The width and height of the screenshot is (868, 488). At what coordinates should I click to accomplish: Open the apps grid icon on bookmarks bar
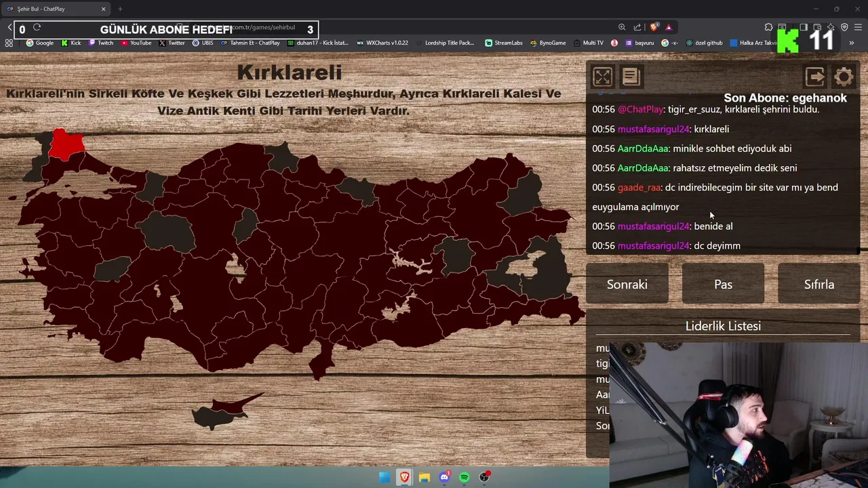point(9,43)
